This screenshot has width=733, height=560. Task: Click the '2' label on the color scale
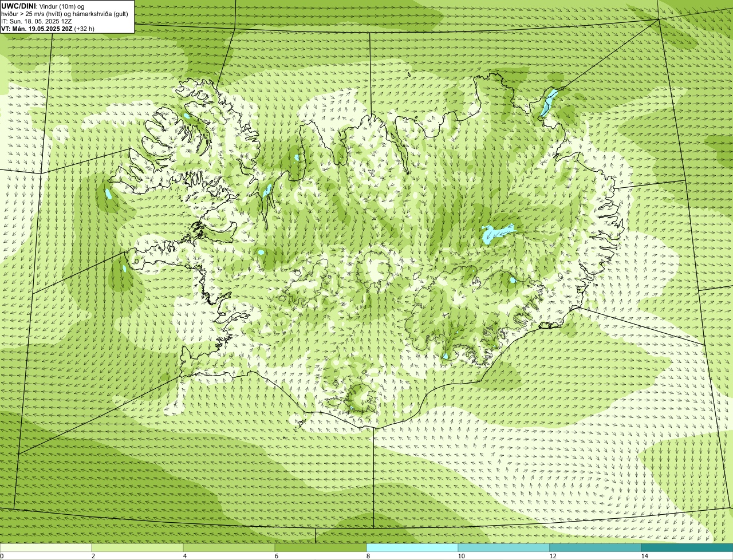point(93,556)
